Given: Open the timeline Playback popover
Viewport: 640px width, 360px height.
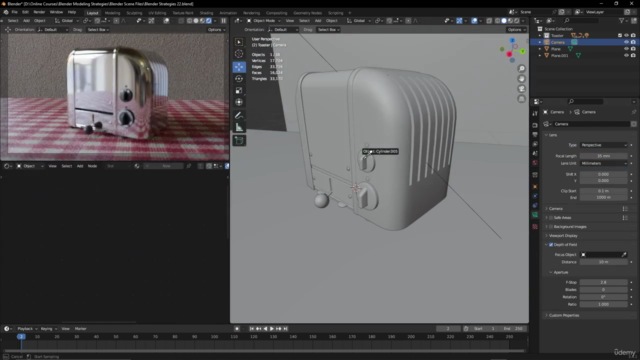Looking at the screenshot, I should (27, 329).
